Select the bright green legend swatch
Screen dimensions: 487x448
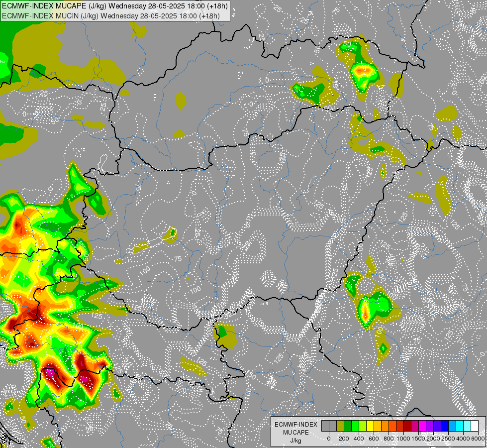(x=355, y=426)
